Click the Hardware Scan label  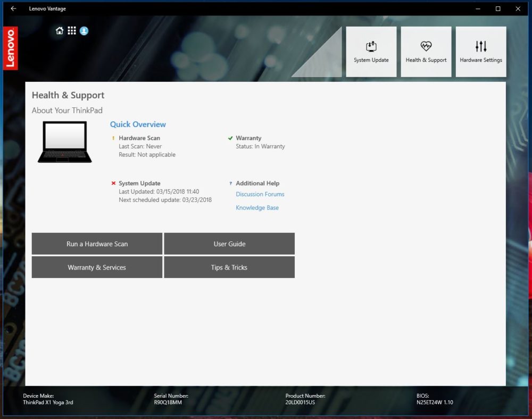pyautogui.click(x=139, y=138)
